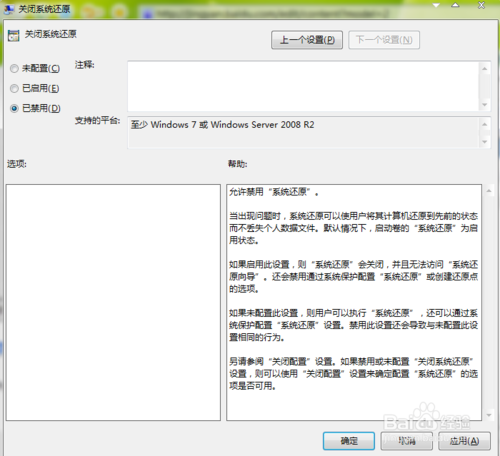This screenshot has height=456, width=500.
Task: Click the 取消 button
Action: pos(407,441)
